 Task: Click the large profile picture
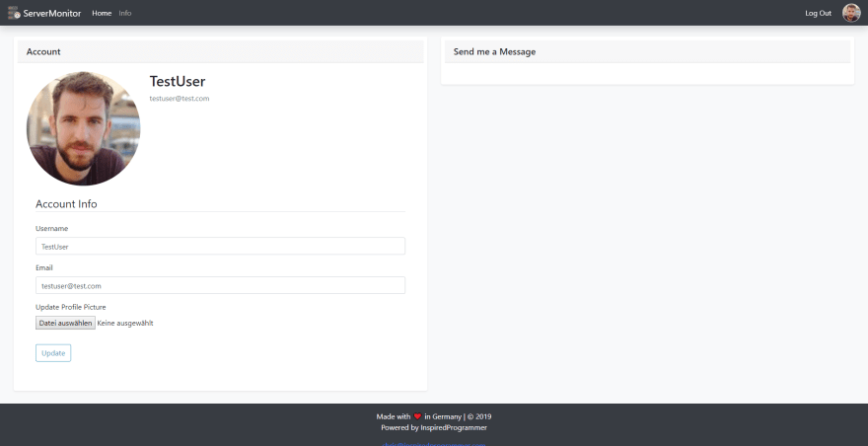(83, 128)
